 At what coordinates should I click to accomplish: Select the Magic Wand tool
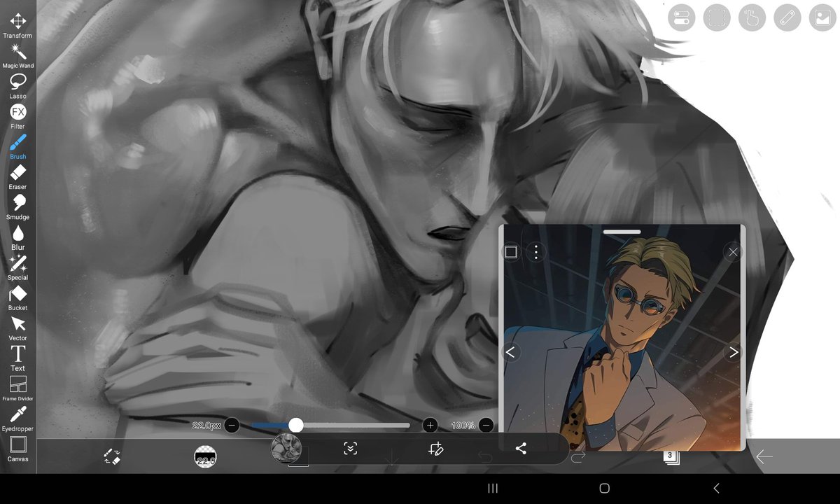coord(17,56)
